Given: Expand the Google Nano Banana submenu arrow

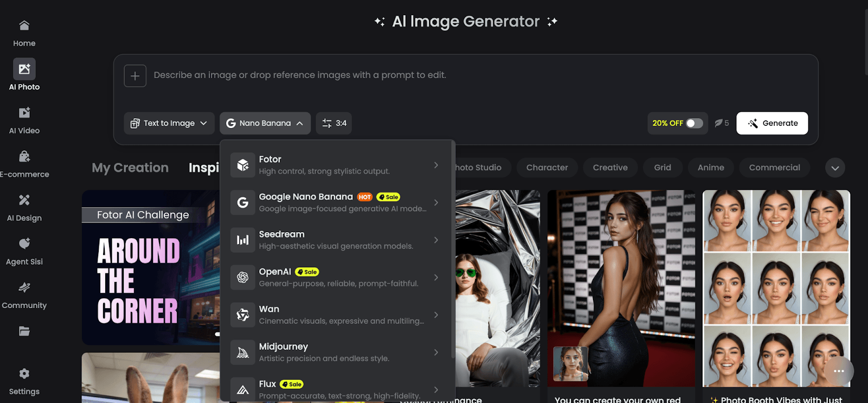Looking at the screenshot, I should [x=436, y=202].
